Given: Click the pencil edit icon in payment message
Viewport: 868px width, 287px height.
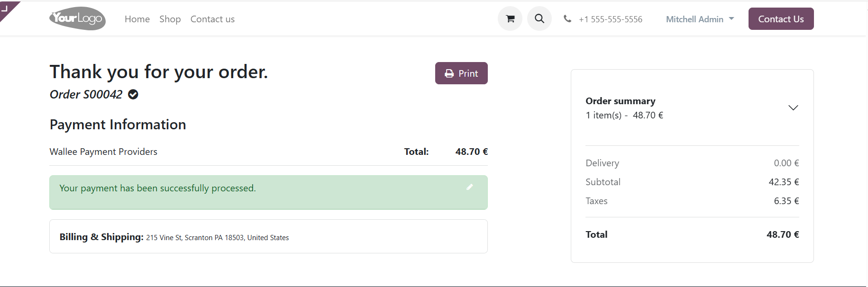Looking at the screenshot, I should 469,187.
